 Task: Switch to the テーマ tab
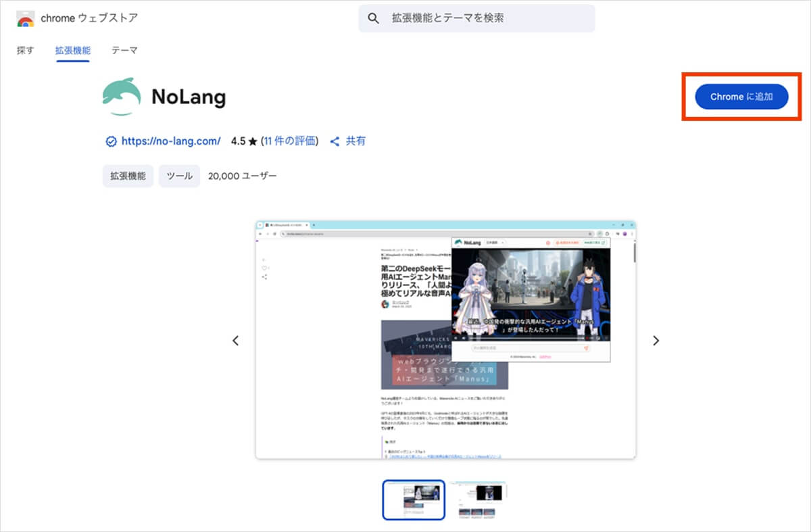click(124, 51)
